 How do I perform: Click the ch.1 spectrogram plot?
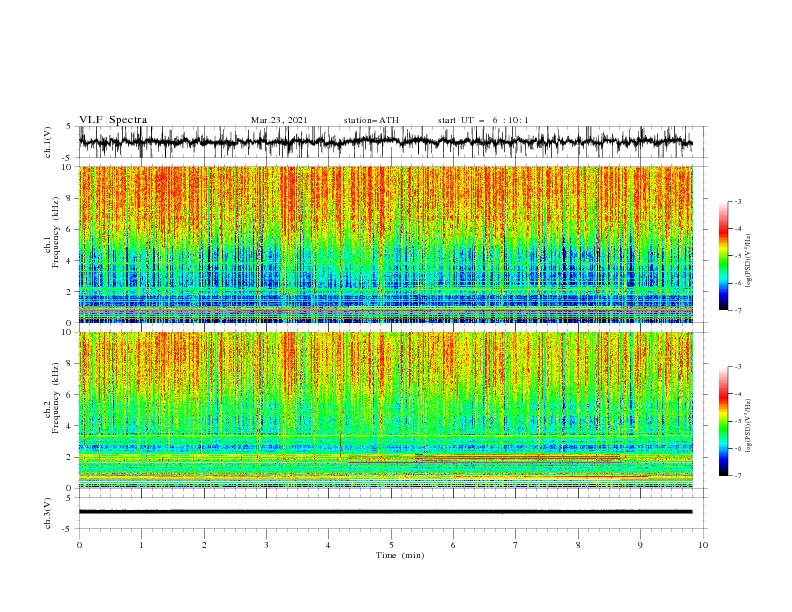coord(386,244)
